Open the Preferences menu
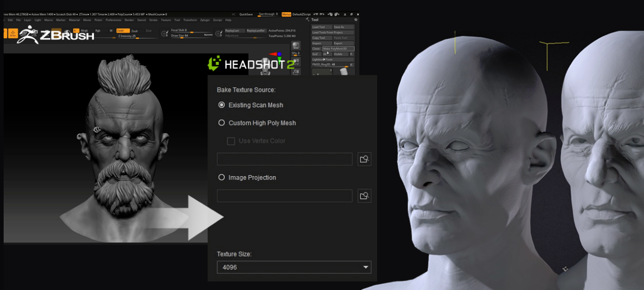Image resolution: width=644 pixels, height=290 pixels. pyautogui.click(x=113, y=20)
